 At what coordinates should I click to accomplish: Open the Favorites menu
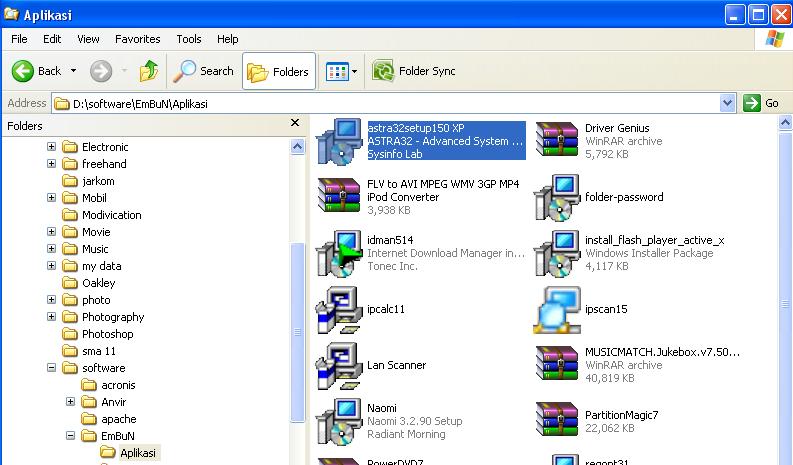coord(138,39)
